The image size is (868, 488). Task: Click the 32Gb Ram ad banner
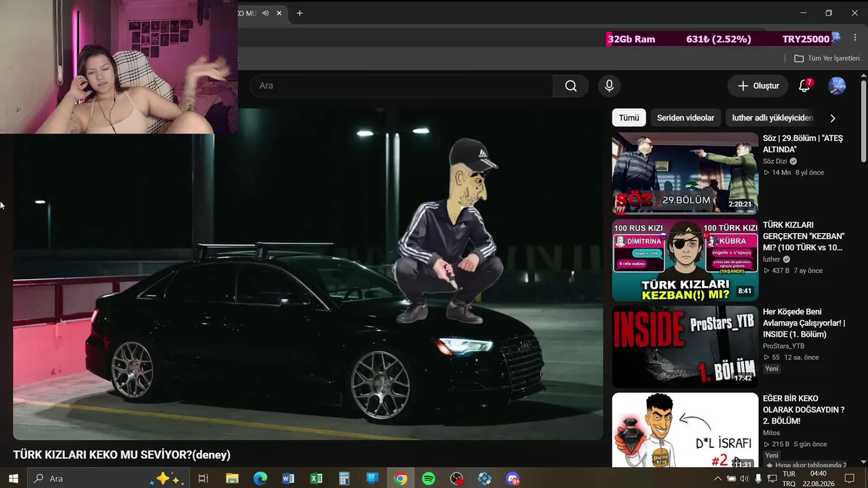click(x=724, y=39)
